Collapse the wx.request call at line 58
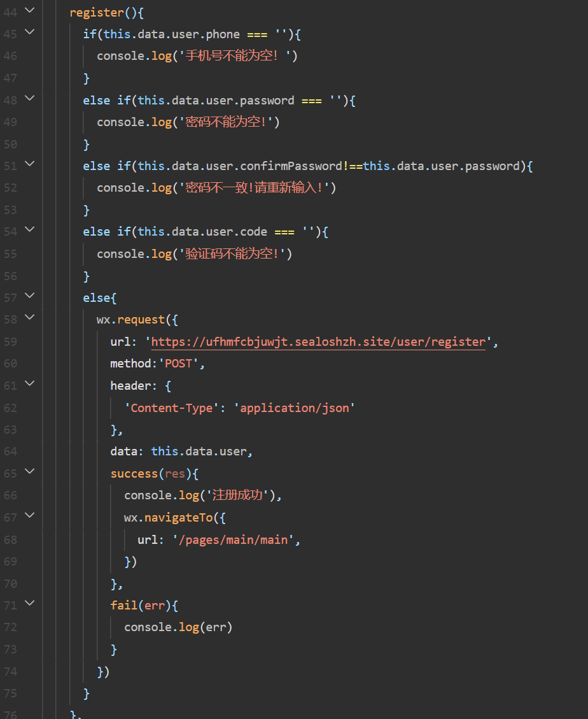The width and height of the screenshot is (588, 719). click(x=30, y=317)
